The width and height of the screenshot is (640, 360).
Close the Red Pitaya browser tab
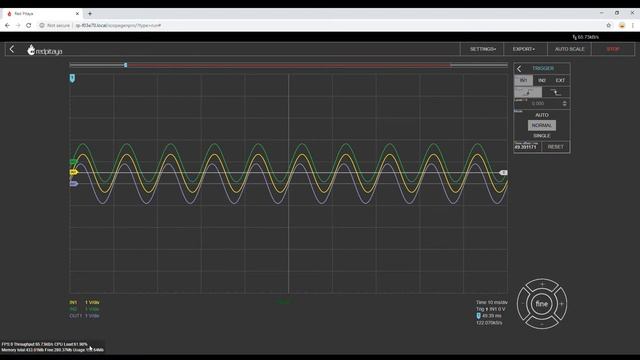[x=78, y=13]
